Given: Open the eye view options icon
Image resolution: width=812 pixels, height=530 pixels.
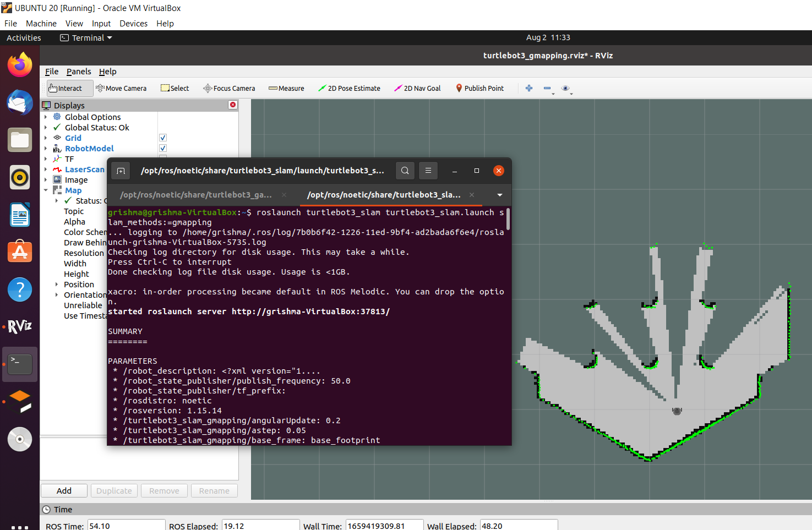Looking at the screenshot, I should point(565,88).
